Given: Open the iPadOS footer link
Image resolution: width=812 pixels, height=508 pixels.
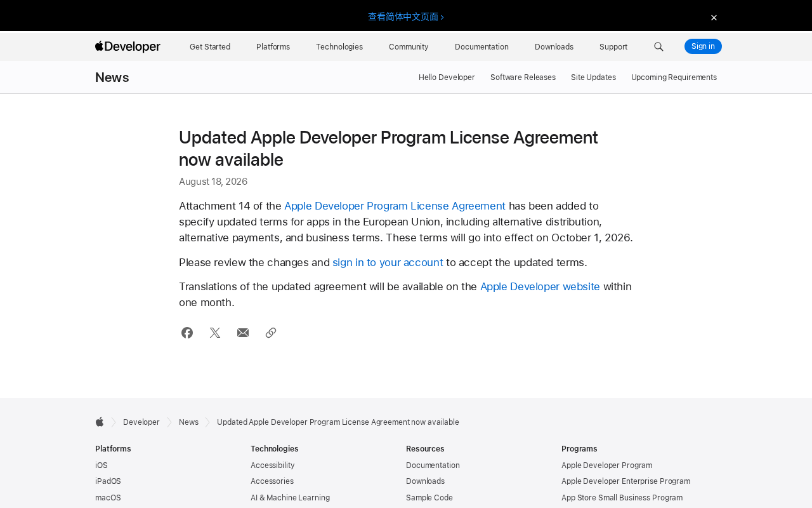Looking at the screenshot, I should [108, 481].
